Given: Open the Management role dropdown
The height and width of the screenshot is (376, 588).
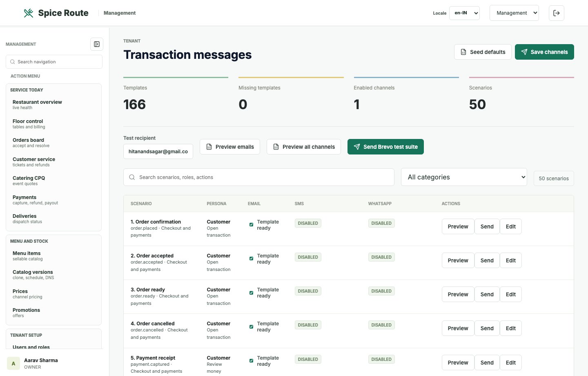Looking at the screenshot, I should (x=514, y=13).
